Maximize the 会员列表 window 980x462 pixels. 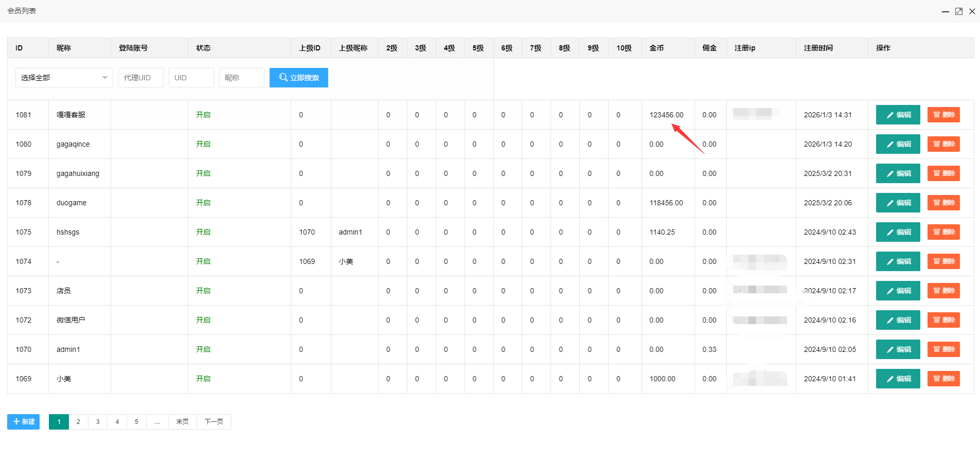pyautogui.click(x=958, y=11)
